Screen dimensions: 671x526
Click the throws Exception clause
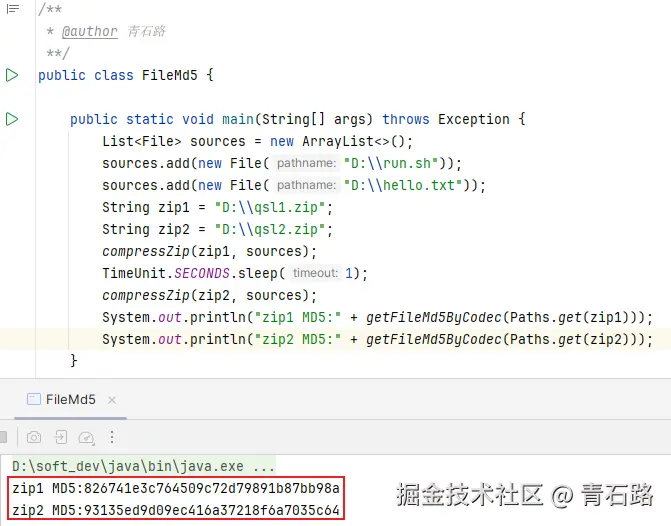445,119
